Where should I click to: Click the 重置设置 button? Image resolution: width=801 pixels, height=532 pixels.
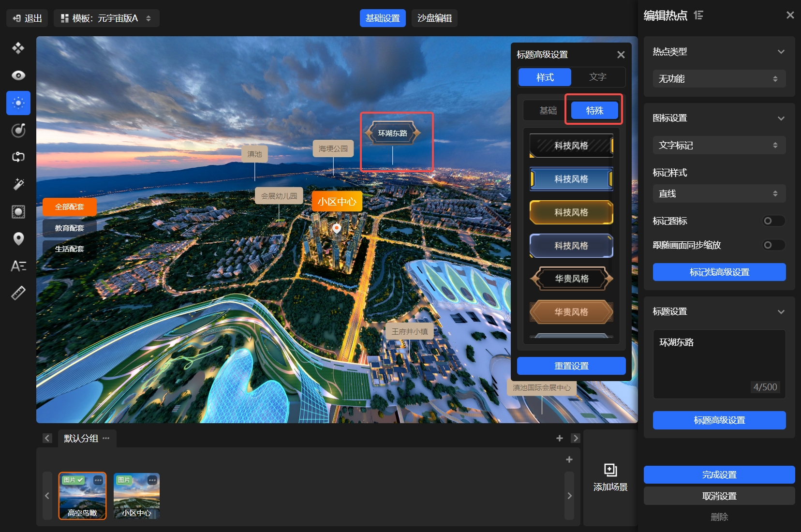pos(571,366)
